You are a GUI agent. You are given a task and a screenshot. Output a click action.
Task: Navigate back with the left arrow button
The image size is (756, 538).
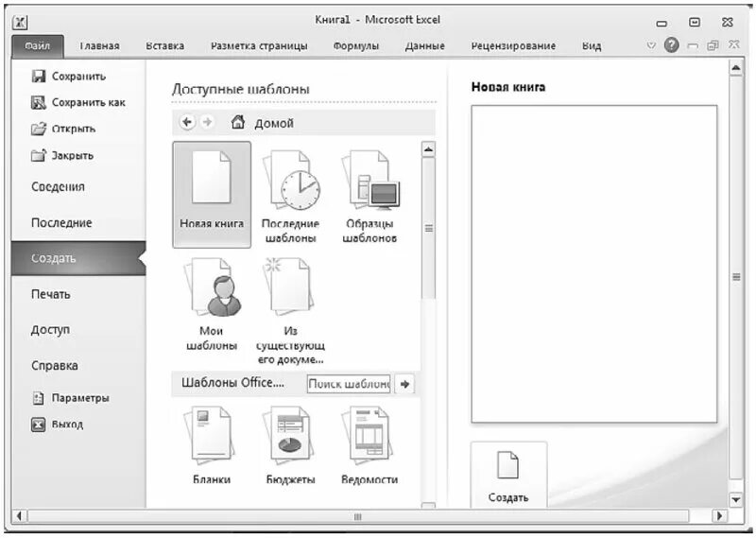(x=187, y=122)
